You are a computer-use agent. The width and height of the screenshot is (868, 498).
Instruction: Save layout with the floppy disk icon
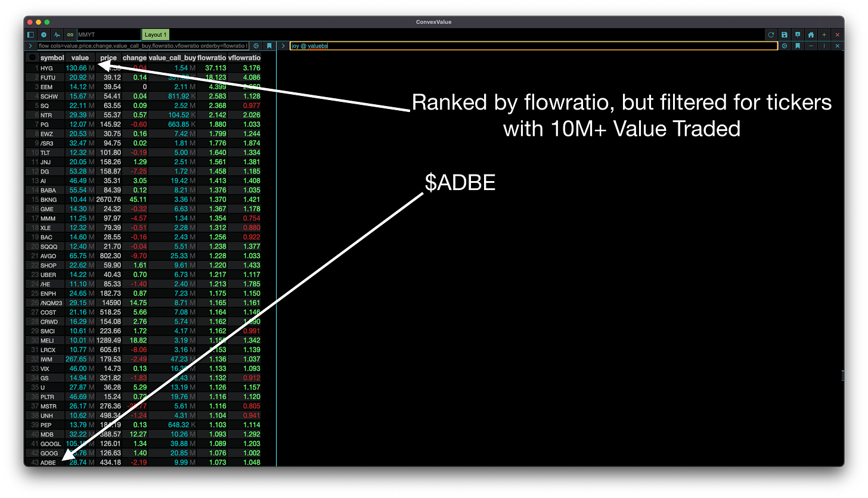click(785, 35)
